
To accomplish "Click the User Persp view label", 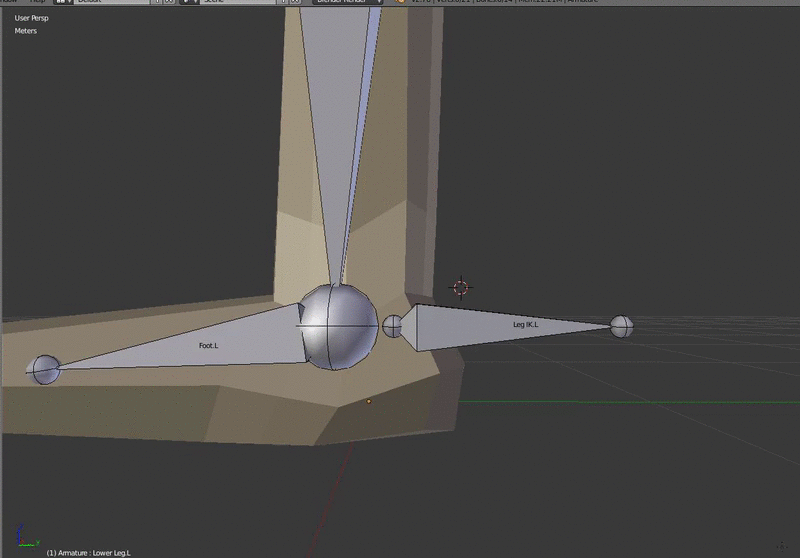I will coord(31,18).
